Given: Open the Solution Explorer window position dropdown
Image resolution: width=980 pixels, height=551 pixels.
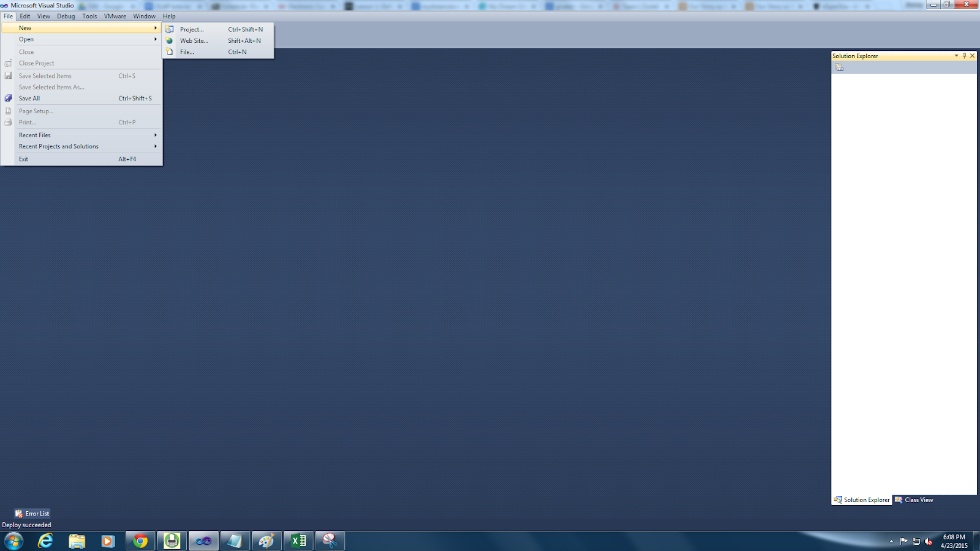Looking at the screenshot, I should tap(956, 56).
